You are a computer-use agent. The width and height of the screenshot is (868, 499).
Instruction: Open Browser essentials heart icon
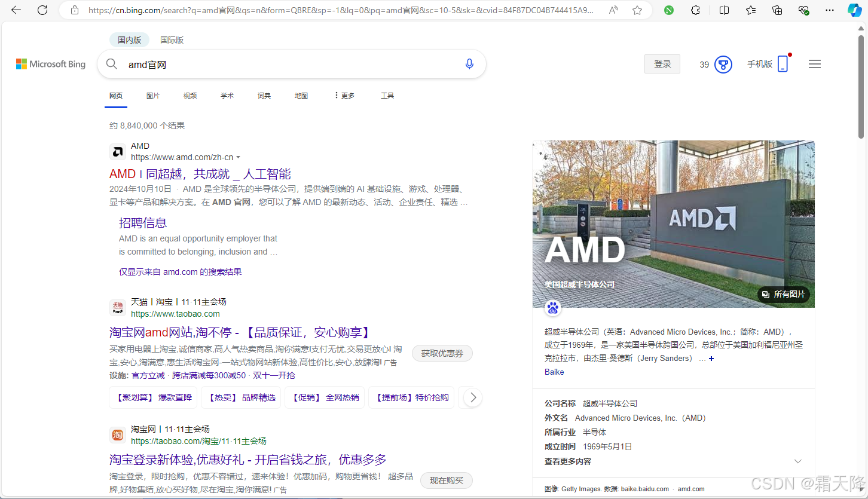coord(803,10)
